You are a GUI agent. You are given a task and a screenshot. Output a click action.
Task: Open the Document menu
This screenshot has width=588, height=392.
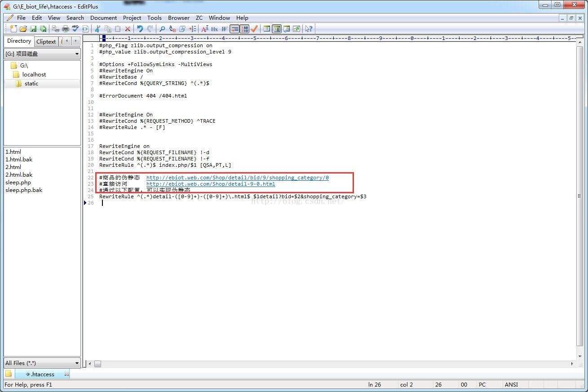point(103,18)
